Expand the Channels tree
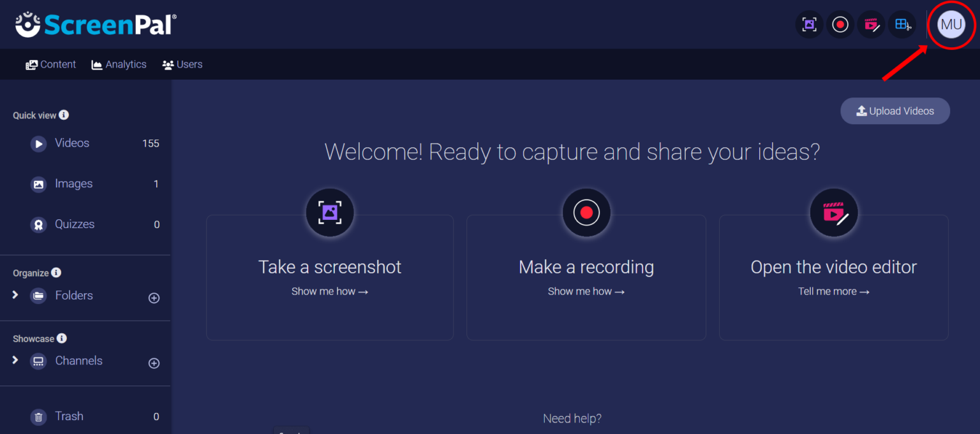Viewport: 980px width, 434px height. (x=15, y=360)
